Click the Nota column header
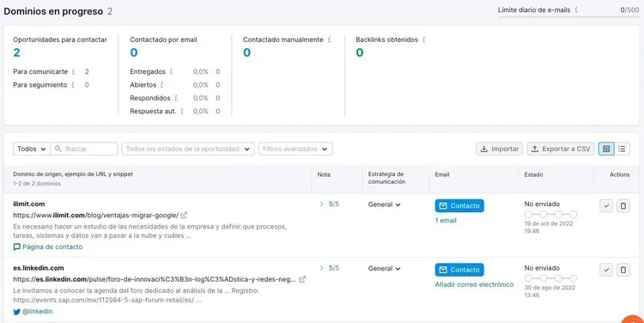Viewport: 644px width, 323px height. [x=324, y=174]
